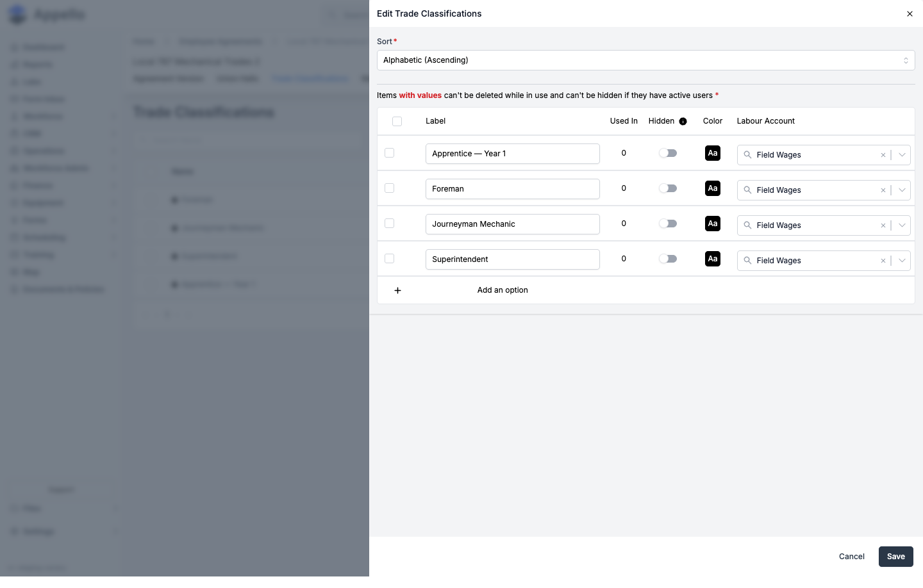
Task: Expand Labour Account dropdown for Apprentice — Year 1
Action: pyautogui.click(x=902, y=155)
